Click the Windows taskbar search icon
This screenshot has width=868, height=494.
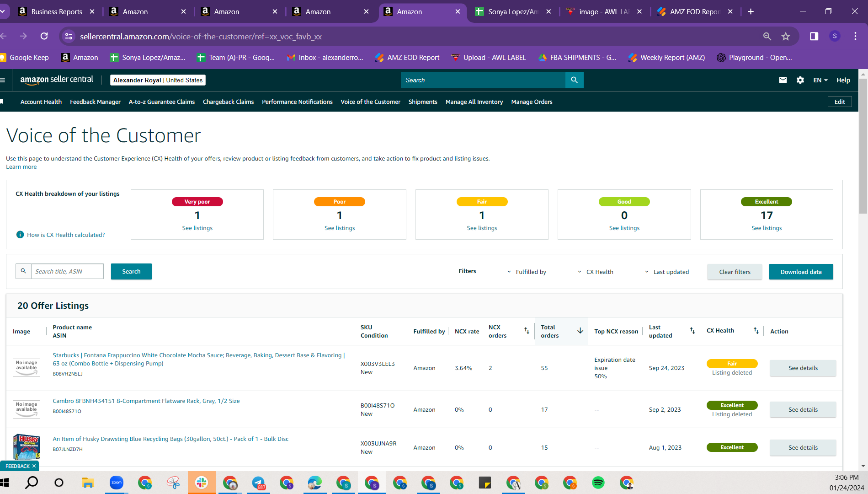[x=32, y=483]
